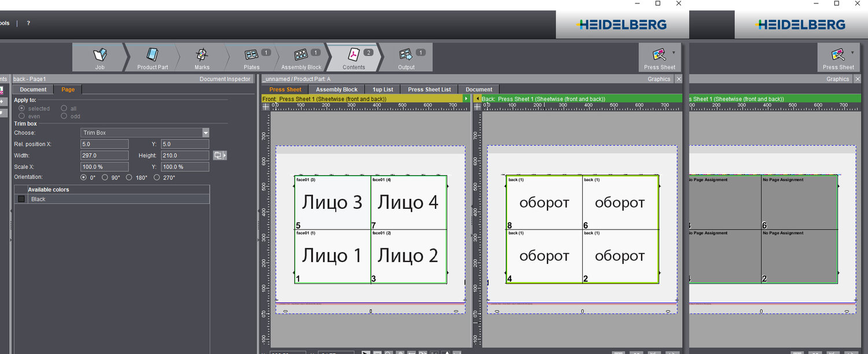
Task: Select unassigned page 6 in rear window
Action: (799, 202)
